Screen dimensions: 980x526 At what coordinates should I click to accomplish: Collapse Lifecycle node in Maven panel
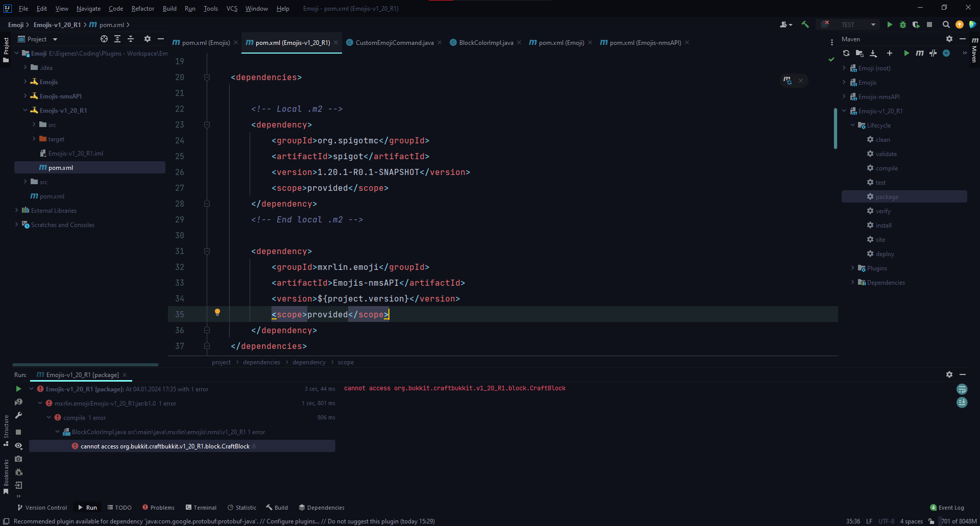point(852,125)
